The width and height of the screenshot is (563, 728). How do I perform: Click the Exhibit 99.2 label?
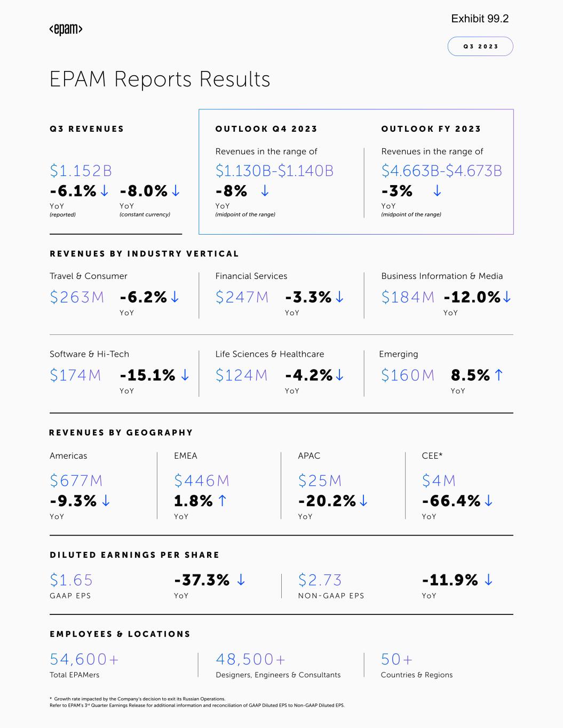pos(480,19)
